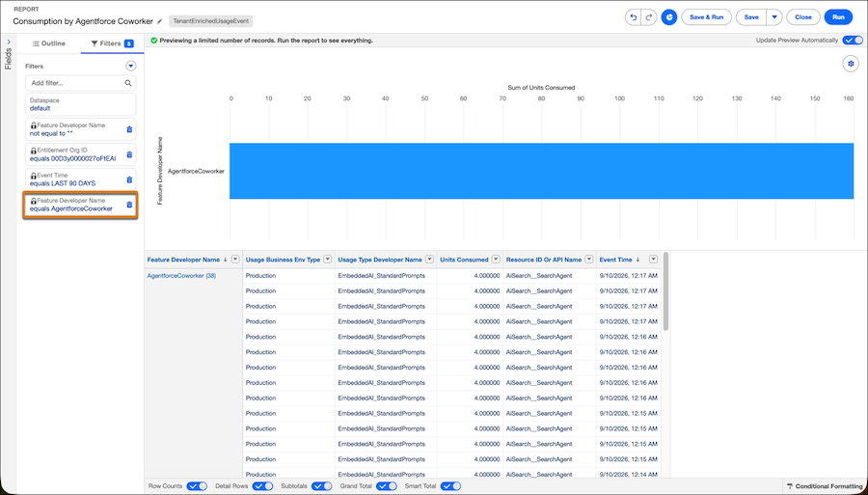Open the AgentforceCoworker (38) group link
This screenshot has height=495, width=868.
(x=181, y=275)
